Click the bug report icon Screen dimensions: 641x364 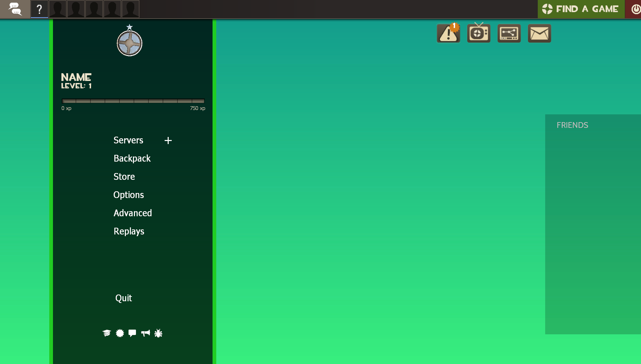(158, 333)
